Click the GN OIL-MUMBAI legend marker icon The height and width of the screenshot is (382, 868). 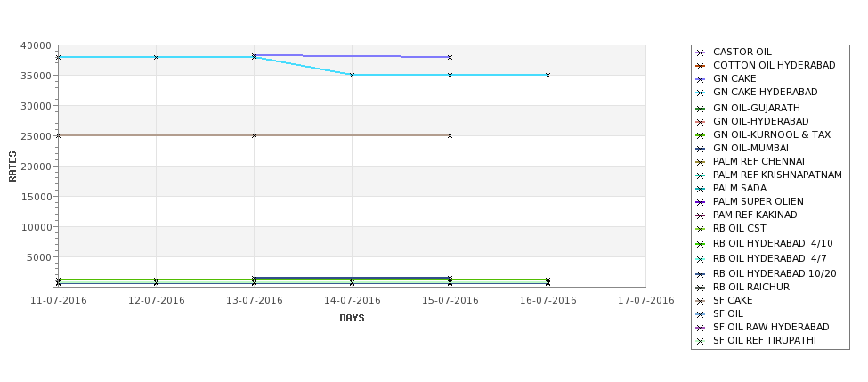701,149
